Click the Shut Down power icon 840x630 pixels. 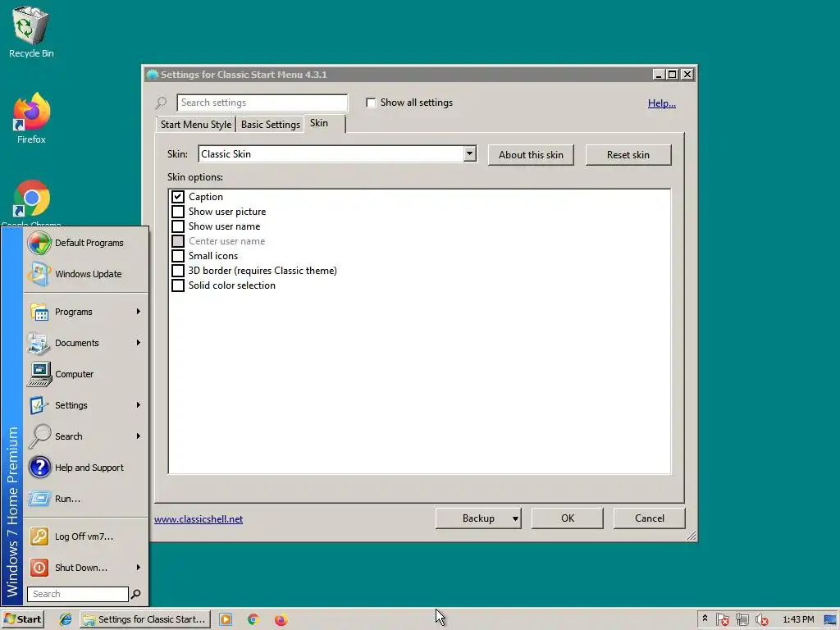39,568
